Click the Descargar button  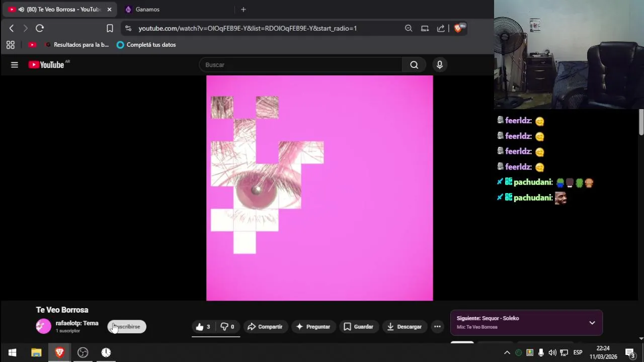coord(405,327)
